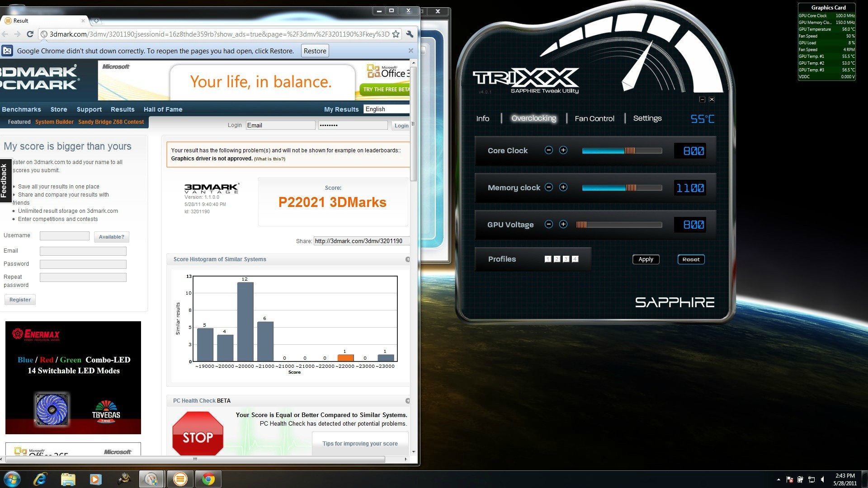Viewport: 868px width, 488px height.
Task: Open the Benchmarks menu
Action: pos(21,109)
